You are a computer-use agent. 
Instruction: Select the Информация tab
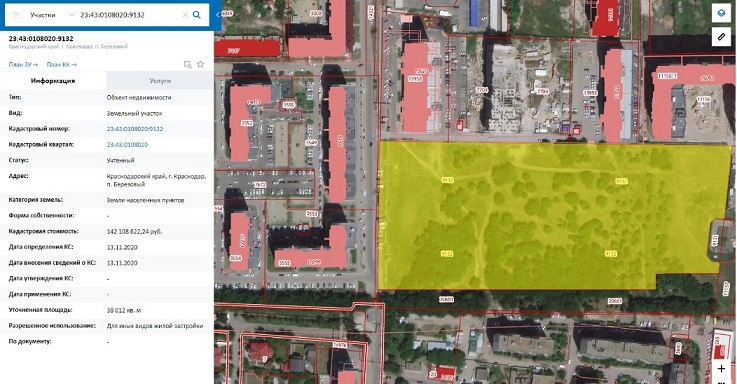tap(53, 81)
